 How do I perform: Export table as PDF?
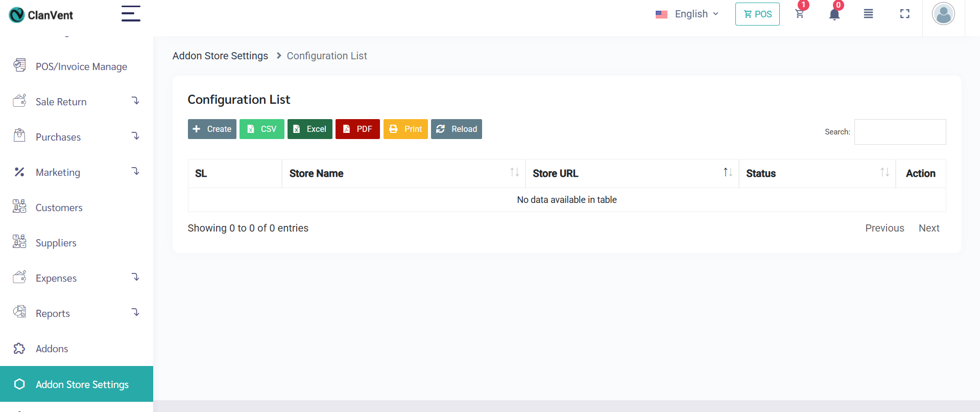357,129
